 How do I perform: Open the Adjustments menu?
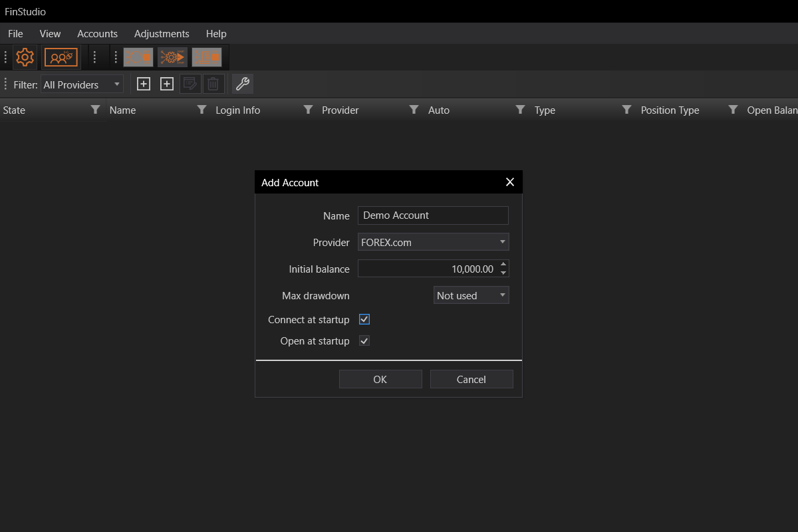pos(162,34)
